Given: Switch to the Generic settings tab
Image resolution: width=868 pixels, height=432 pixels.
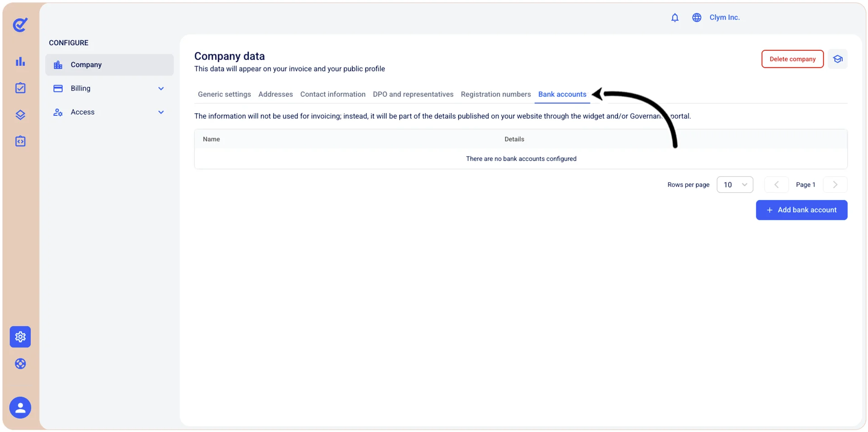Looking at the screenshot, I should point(224,94).
